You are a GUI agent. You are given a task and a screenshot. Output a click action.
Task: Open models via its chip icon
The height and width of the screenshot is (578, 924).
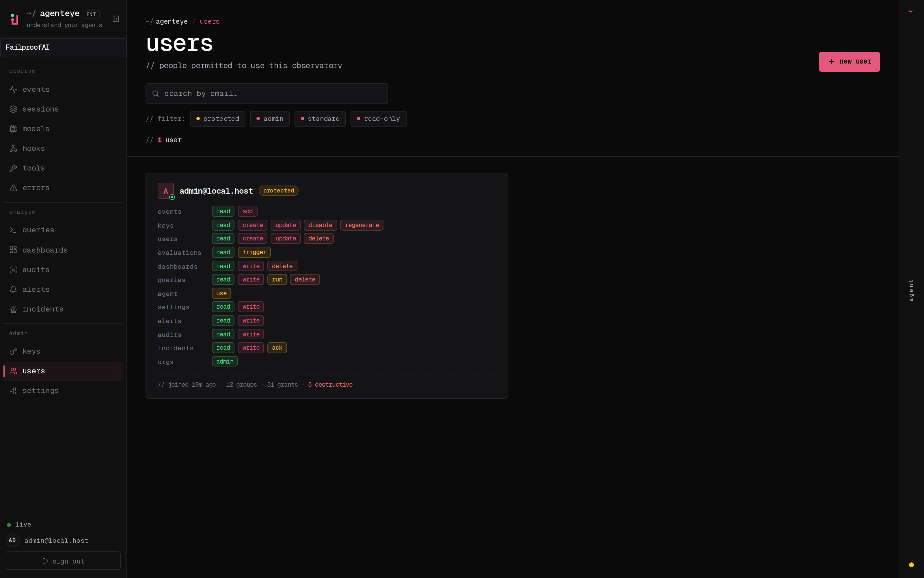(13, 129)
